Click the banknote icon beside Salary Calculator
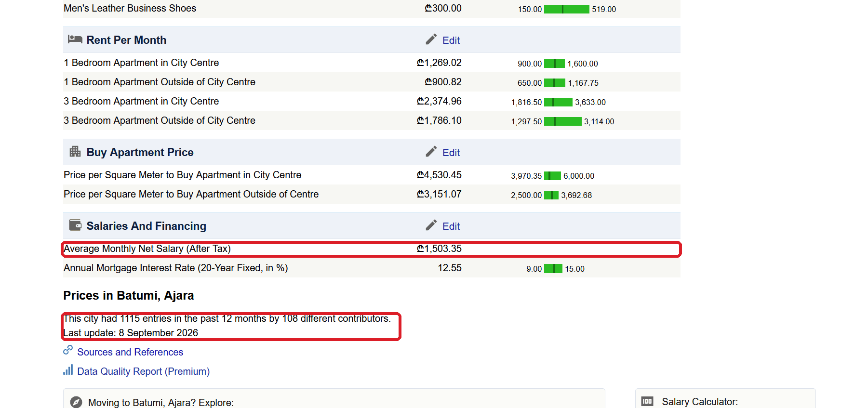 click(647, 401)
